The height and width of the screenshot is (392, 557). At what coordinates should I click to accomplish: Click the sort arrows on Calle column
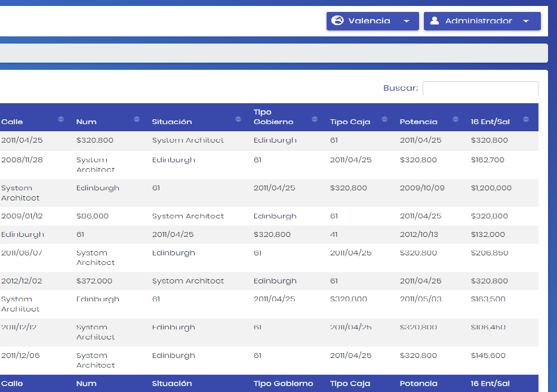point(61,119)
